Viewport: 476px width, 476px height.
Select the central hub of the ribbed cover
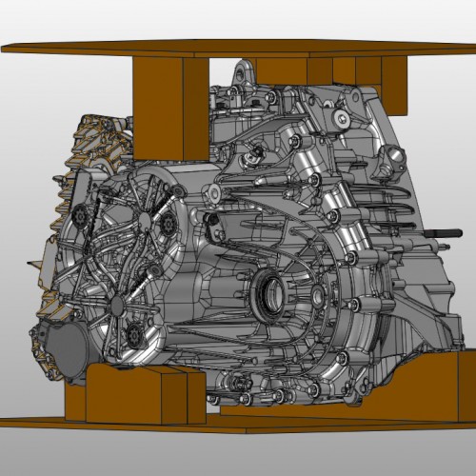click(x=145, y=219)
